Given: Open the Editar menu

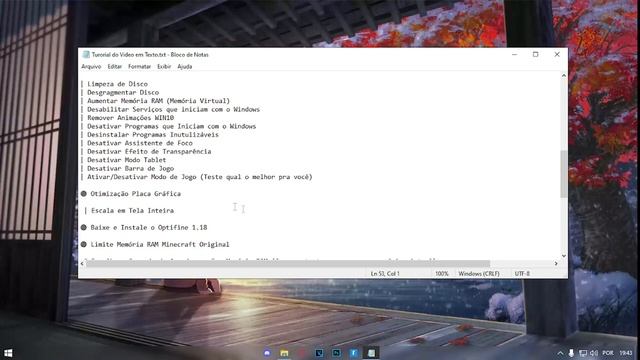Looking at the screenshot, I should (115, 67).
